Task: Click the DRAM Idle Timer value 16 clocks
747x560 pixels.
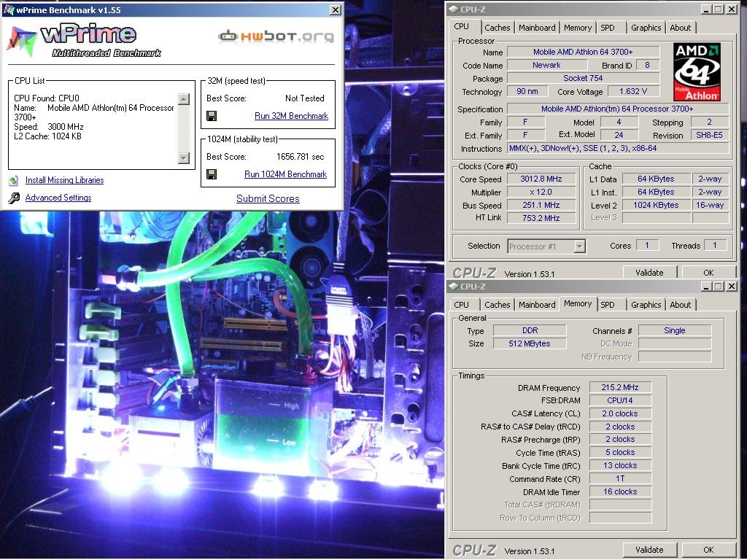Action: (620, 492)
